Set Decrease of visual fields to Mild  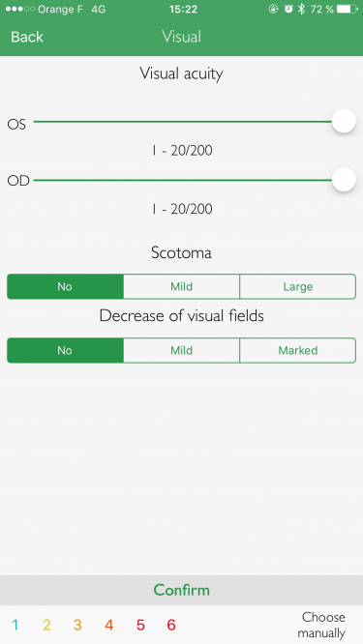tap(181, 350)
